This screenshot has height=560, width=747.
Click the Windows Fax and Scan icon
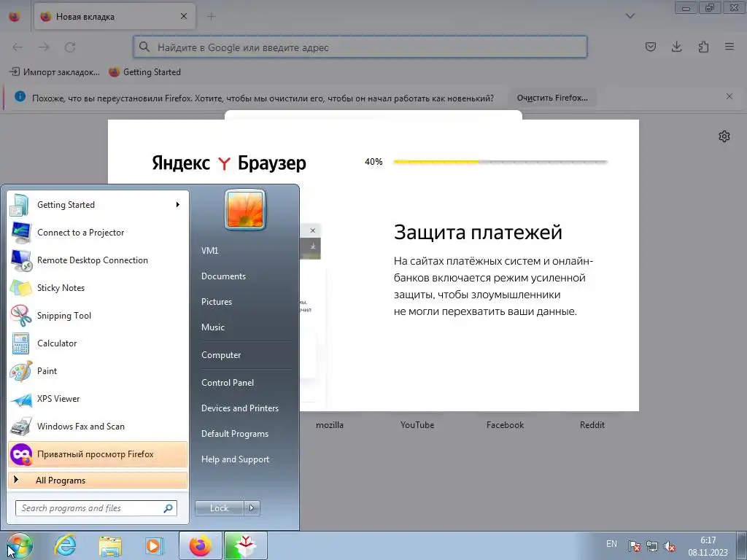21,427
